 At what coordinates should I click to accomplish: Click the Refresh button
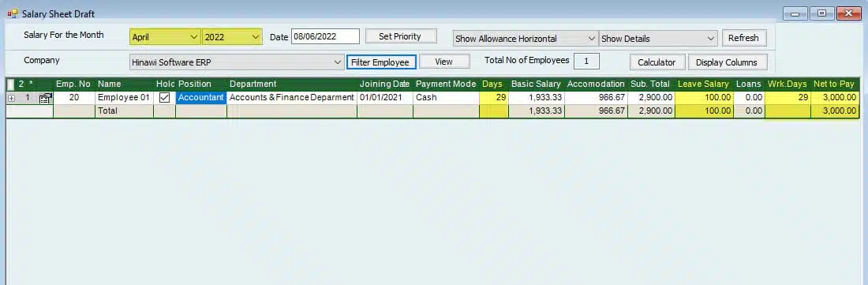pos(743,38)
